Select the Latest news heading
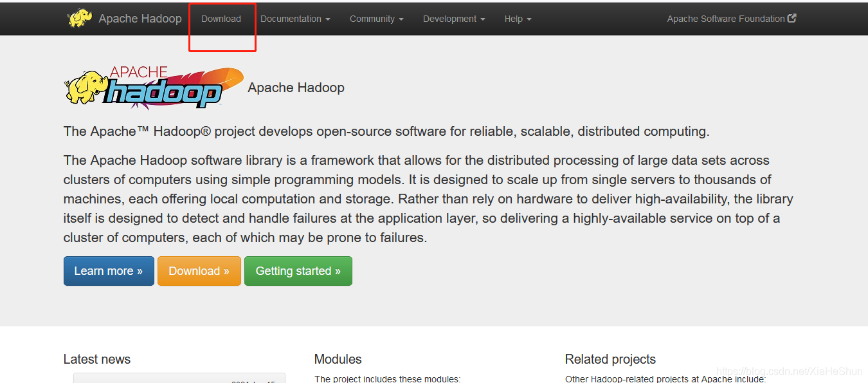Screen dimensions: 868x383 [97, 359]
